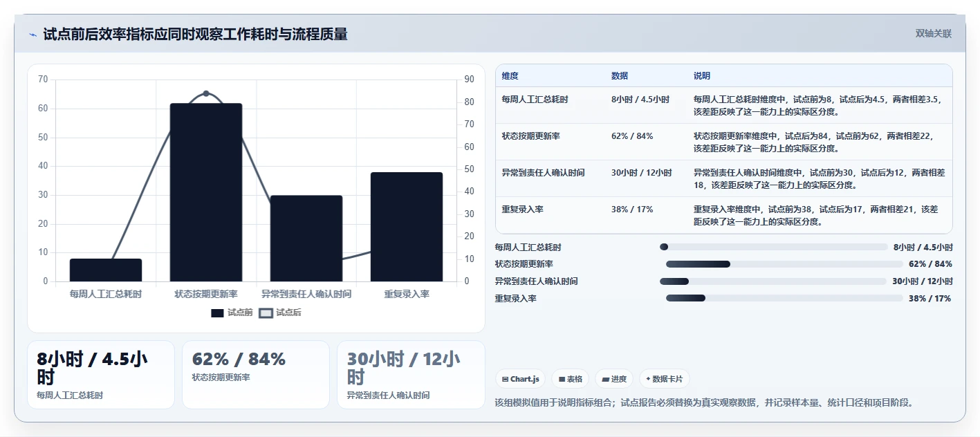Click the progress bar for 异常到责任人确认时间

tap(773, 281)
